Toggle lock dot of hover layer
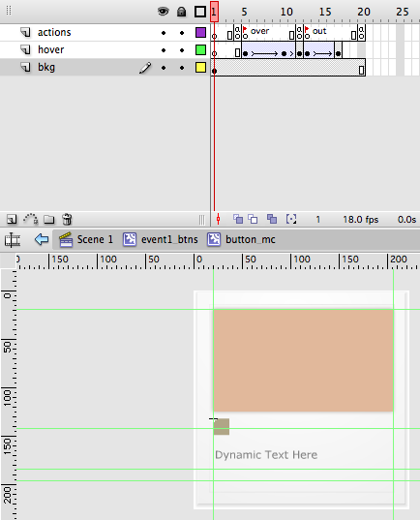Image resolution: width=420 pixels, height=520 pixels. pyautogui.click(x=182, y=50)
